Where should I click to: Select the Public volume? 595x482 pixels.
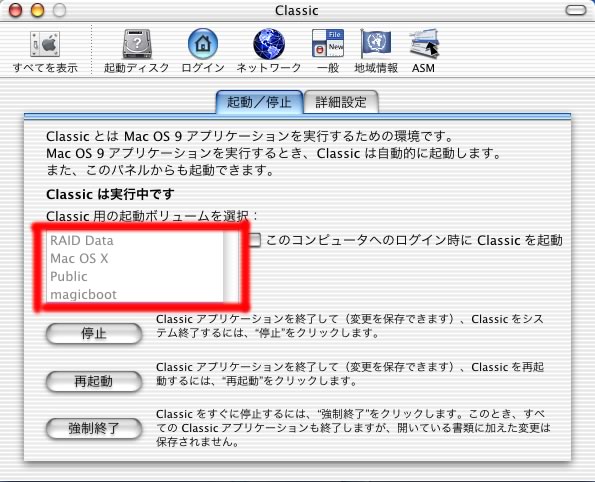click(x=135, y=276)
